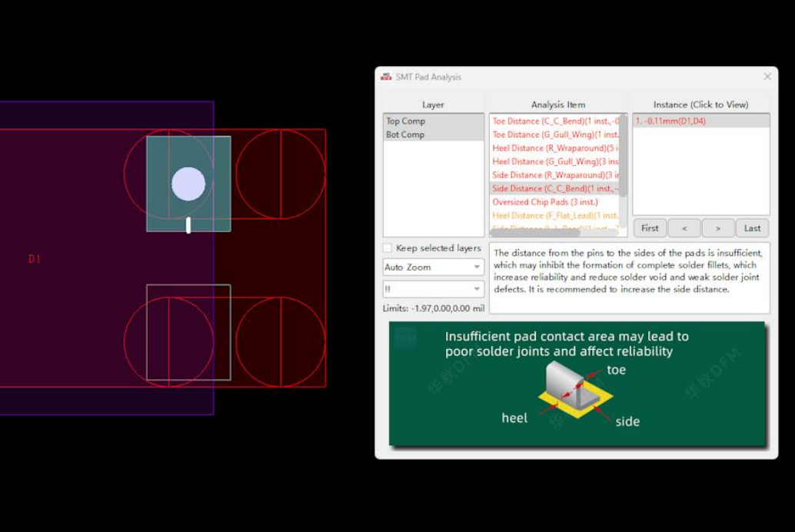View the -0.11mm(D1,D4) instance
The height and width of the screenshot is (532, 795).
click(670, 121)
